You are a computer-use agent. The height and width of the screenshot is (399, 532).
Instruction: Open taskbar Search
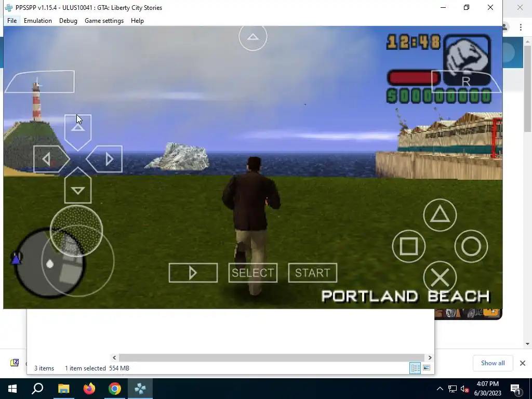click(37, 389)
